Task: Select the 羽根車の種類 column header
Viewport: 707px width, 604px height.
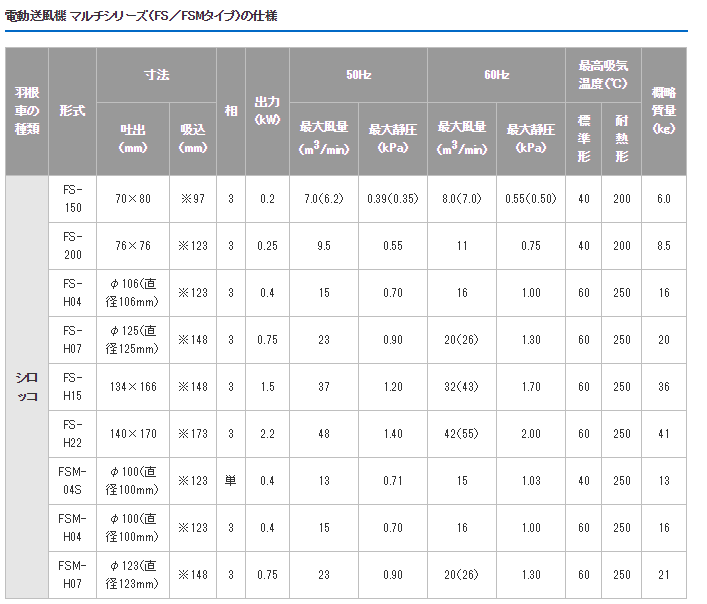Action: 27,111
